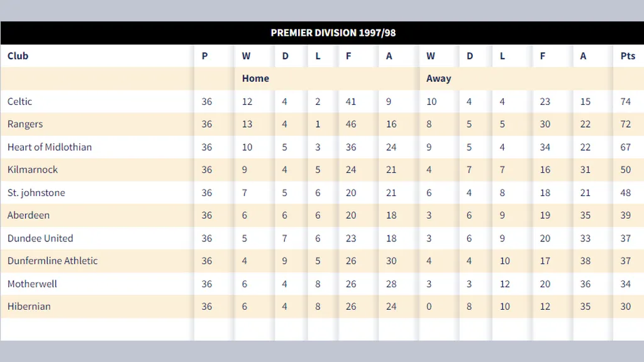Click the Pts column header
Image resolution: width=644 pixels, height=362 pixels.
coord(628,56)
